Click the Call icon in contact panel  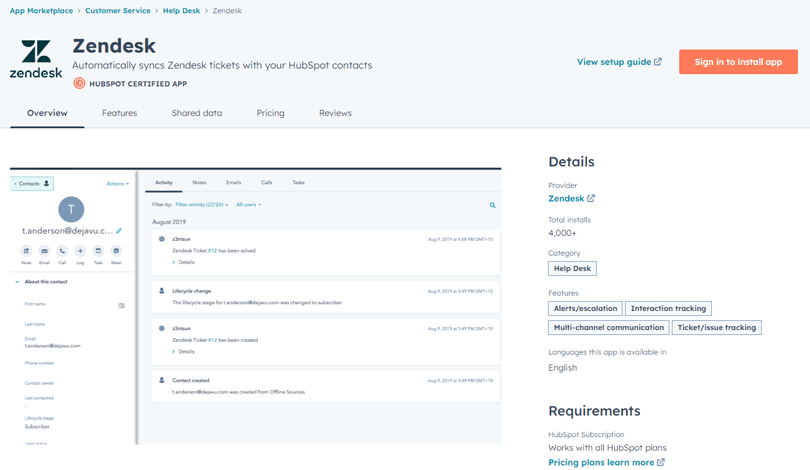point(62,251)
